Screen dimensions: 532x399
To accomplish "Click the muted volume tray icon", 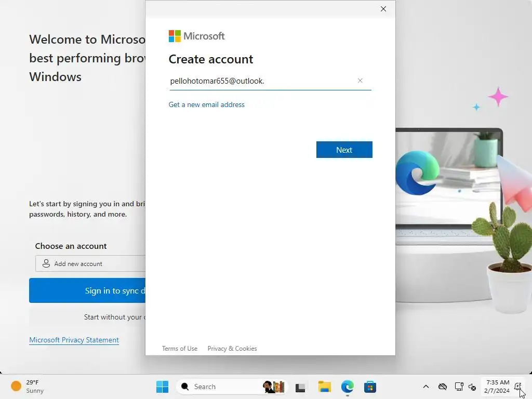I will pyautogui.click(x=472, y=387).
